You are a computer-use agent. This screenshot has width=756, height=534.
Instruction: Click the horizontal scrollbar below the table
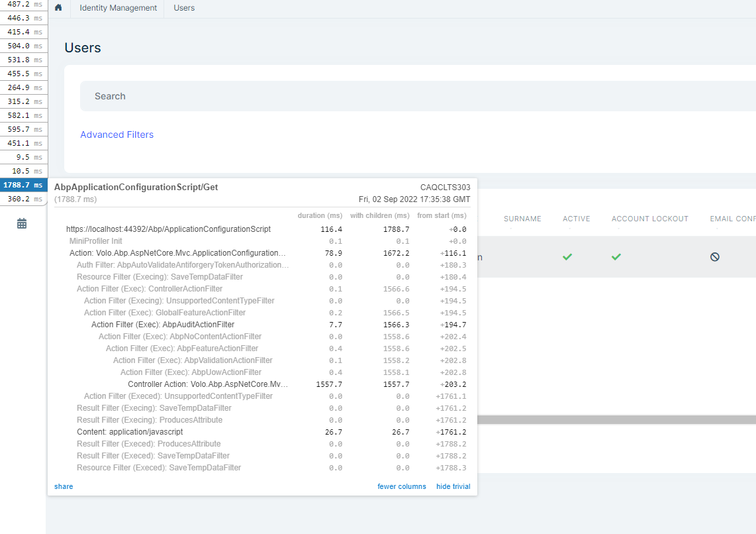tap(616, 419)
